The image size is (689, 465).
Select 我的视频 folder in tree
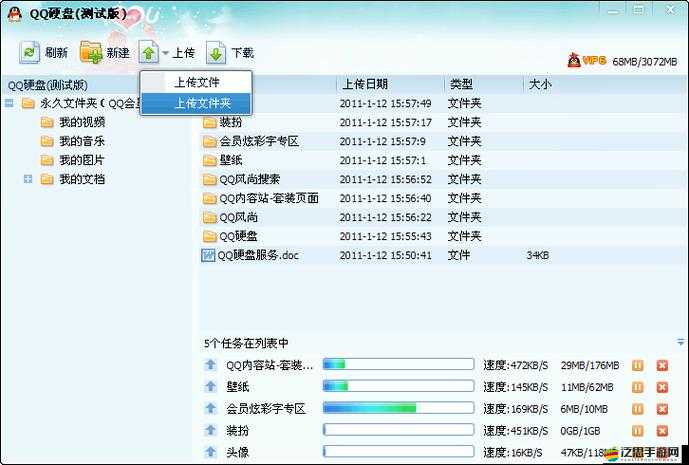82,122
